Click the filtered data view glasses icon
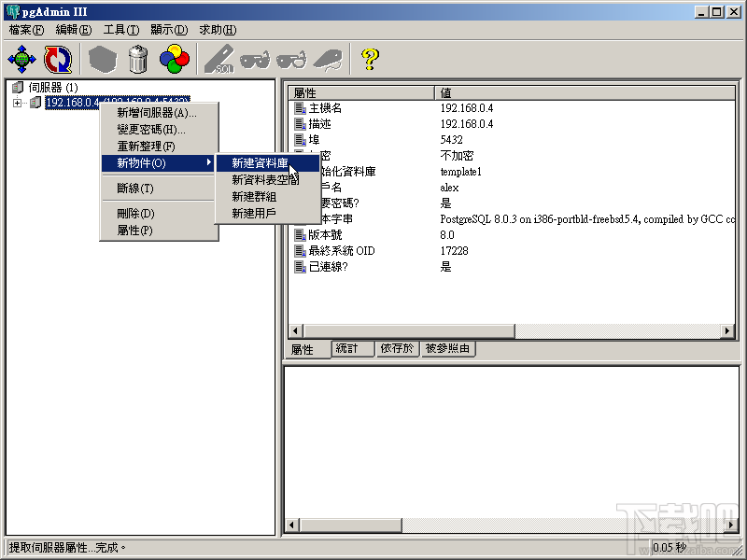747x560 pixels. pyautogui.click(x=294, y=58)
